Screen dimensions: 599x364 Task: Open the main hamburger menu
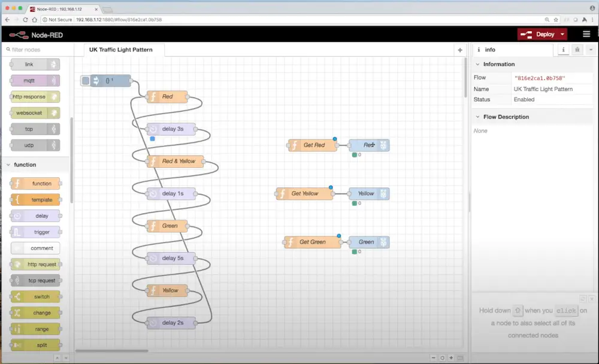point(586,34)
